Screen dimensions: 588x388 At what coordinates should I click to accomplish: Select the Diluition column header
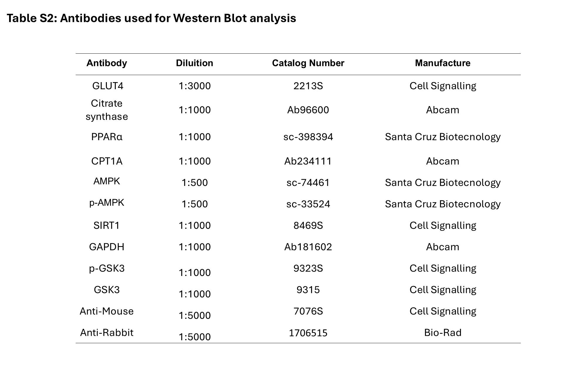[x=194, y=63]
